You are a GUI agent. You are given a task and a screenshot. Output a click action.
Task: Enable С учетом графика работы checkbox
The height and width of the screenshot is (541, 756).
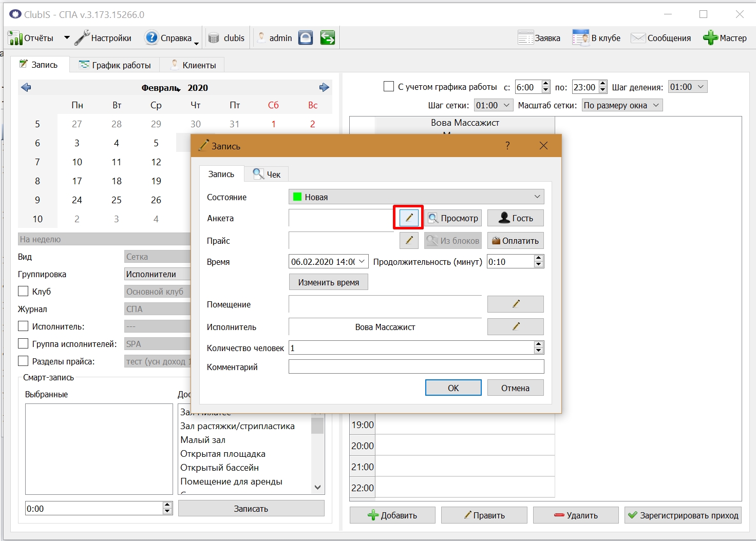pos(389,86)
